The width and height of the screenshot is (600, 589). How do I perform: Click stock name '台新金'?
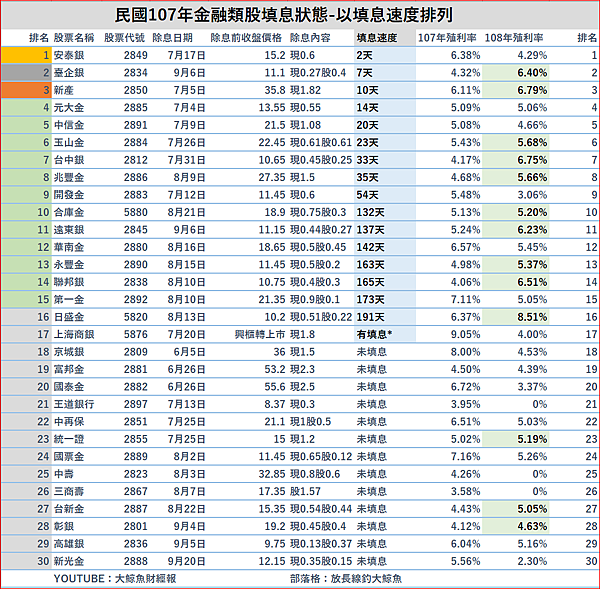pyautogui.click(x=69, y=509)
